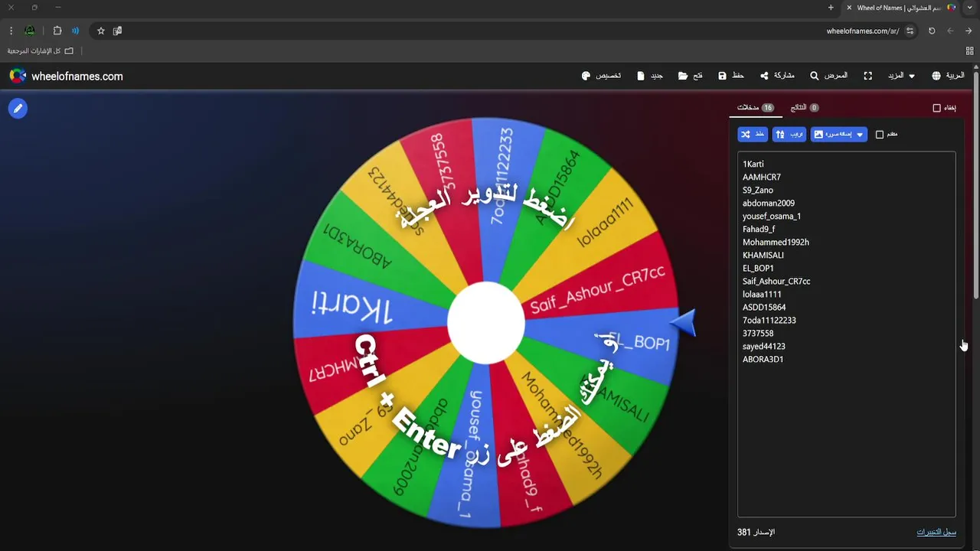The height and width of the screenshot is (551, 980).
Task: Click the media control icon in toolbar
Action: 75,31
